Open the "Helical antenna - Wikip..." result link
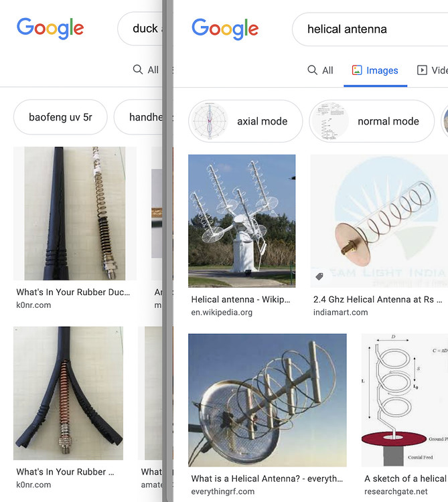 coord(241,300)
